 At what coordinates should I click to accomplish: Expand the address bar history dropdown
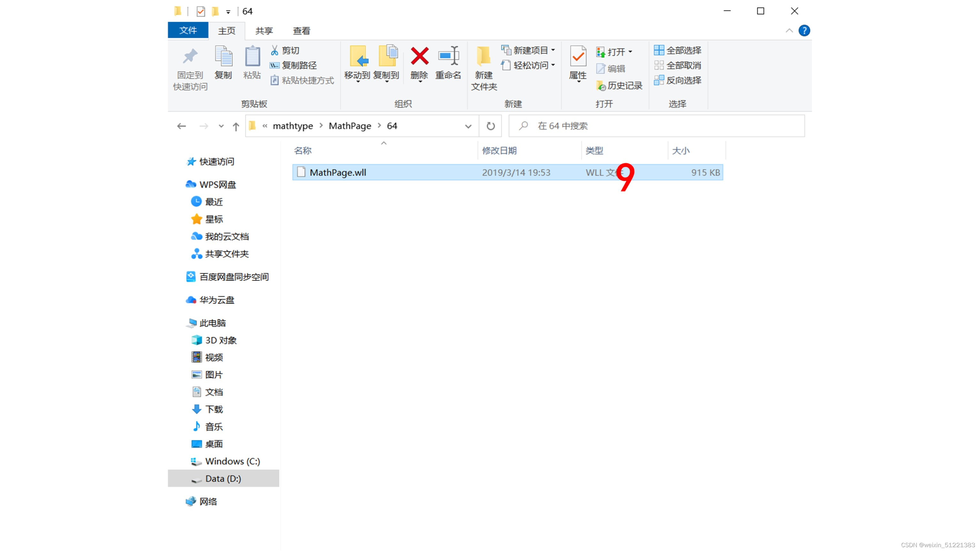coord(468,126)
